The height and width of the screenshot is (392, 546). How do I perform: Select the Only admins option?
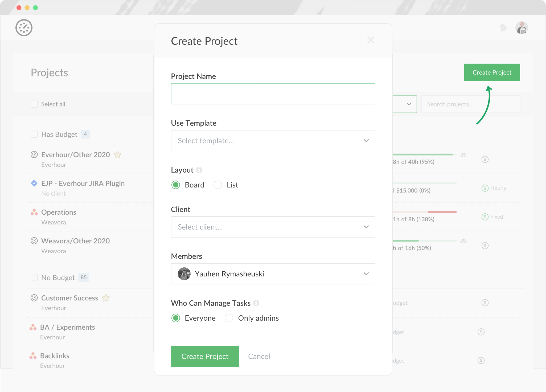click(229, 318)
